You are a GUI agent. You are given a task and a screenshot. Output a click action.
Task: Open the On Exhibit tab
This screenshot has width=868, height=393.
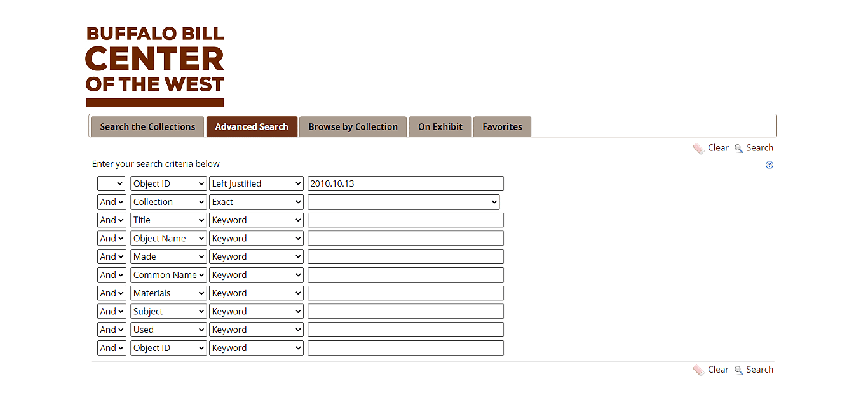[x=440, y=127]
